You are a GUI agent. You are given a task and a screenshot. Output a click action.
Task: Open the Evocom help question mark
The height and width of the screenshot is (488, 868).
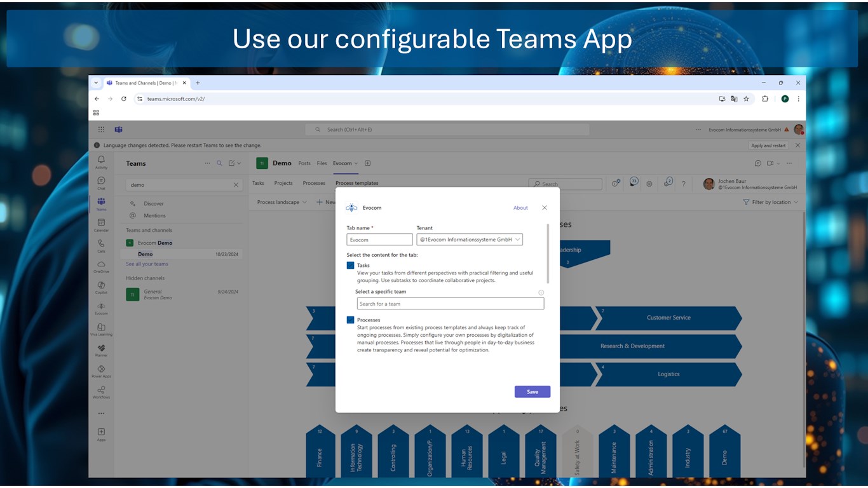(684, 184)
